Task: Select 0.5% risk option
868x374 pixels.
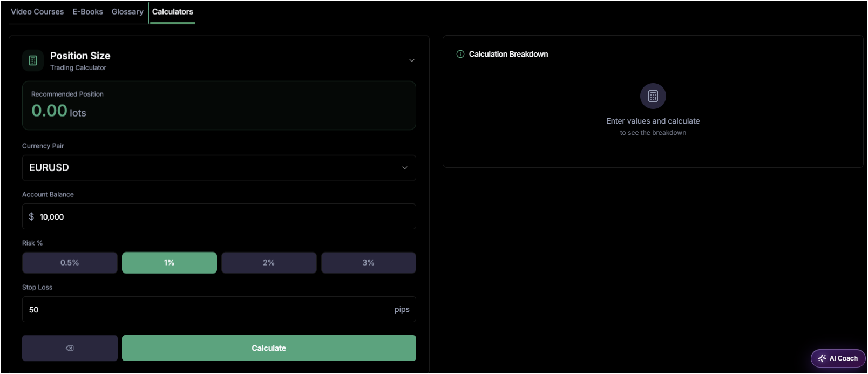Action: pyautogui.click(x=70, y=263)
